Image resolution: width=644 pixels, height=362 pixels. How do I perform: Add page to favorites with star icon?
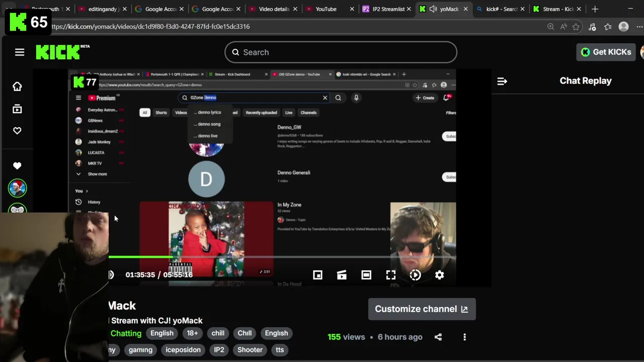(576, 27)
